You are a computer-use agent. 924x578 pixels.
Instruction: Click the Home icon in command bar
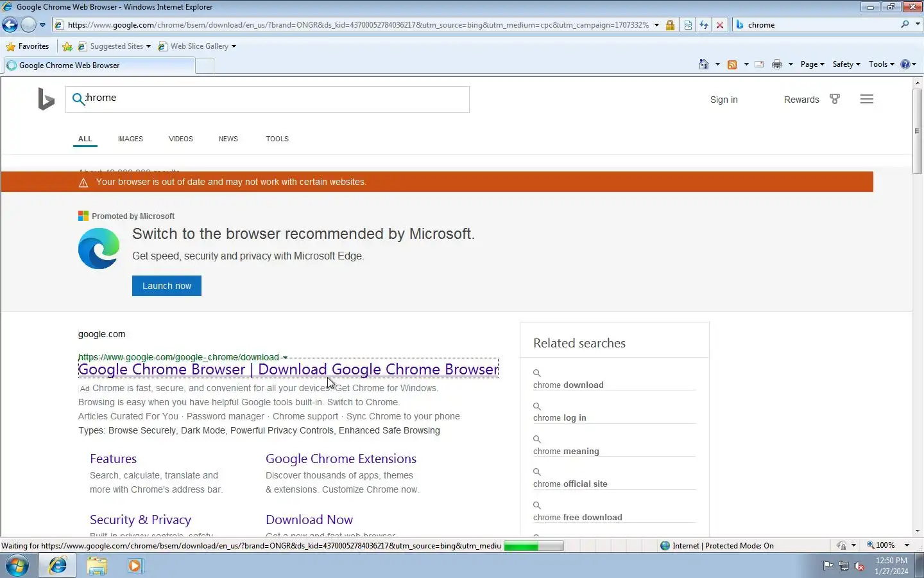click(704, 64)
